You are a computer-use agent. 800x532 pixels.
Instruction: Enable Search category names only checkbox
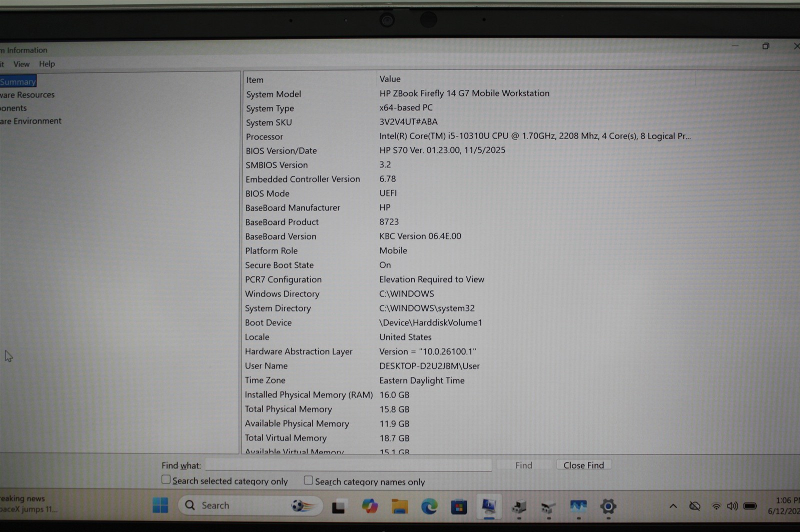pos(308,480)
